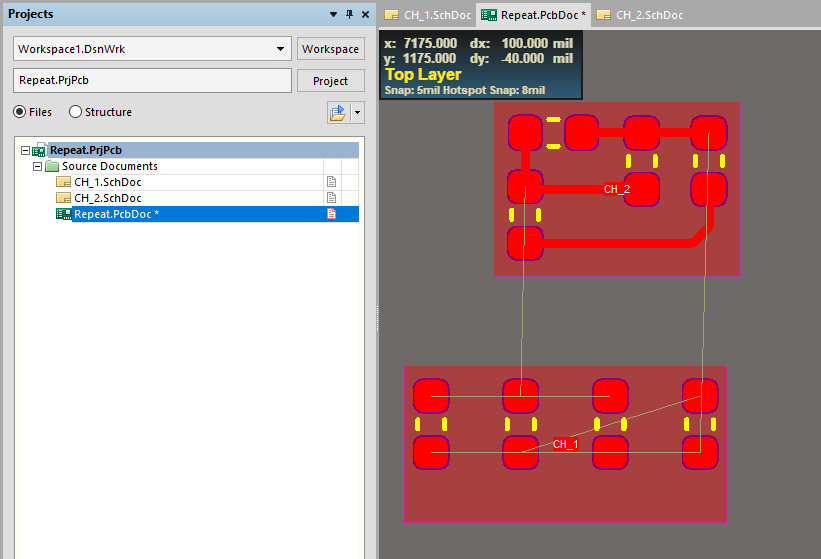The width and height of the screenshot is (821, 559).
Task: Open the CH_2.SchDoc document tab
Action: coord(640,15)
